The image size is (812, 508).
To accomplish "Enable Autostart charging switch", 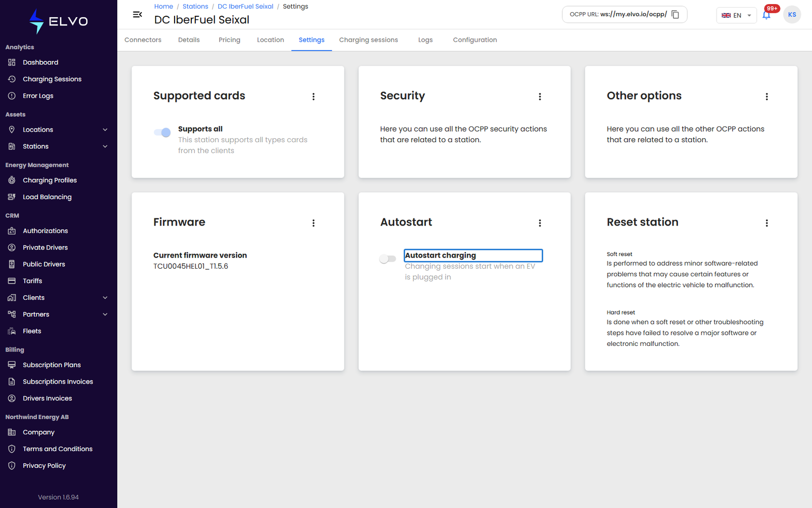I will (x=388, y=259).
